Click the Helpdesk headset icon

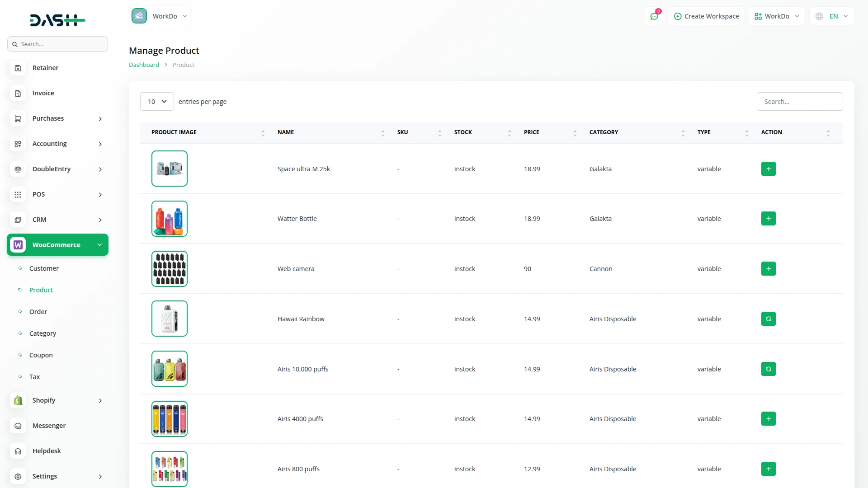coord(18,450)
